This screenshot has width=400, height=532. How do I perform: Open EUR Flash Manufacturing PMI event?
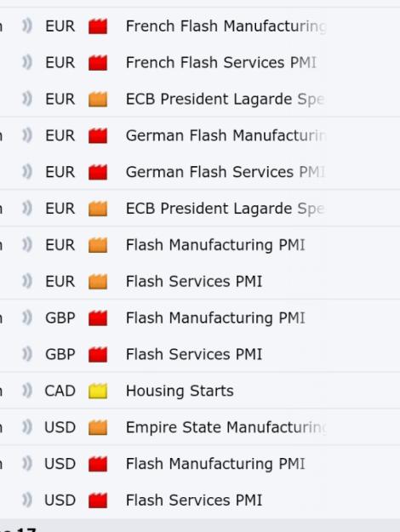[x=215, y=245]
